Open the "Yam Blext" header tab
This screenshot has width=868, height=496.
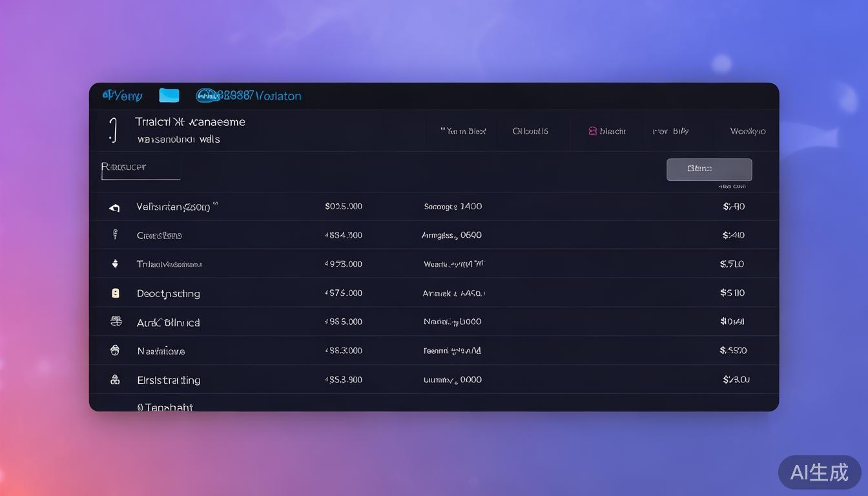point(463,131)
